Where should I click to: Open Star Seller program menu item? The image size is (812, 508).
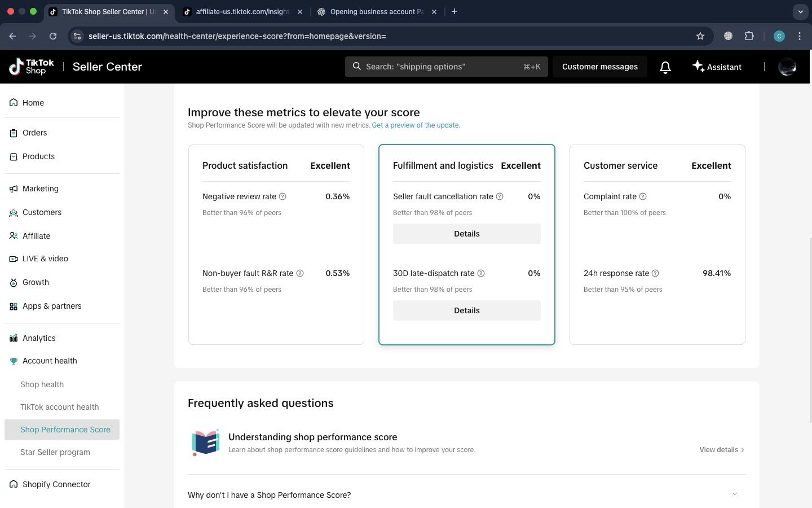(x=55, y=452)
